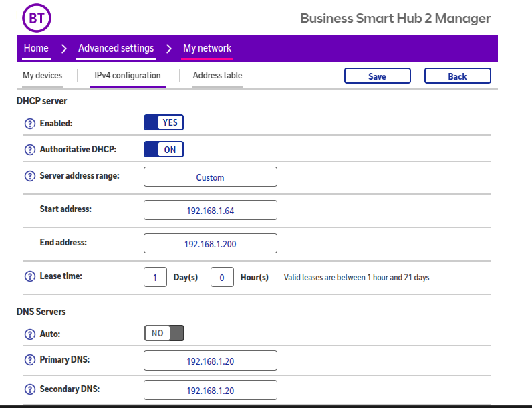Show help for DNS Auto setting
The width and height of the screenshot is (532, 408).
[x=30, y=334]
